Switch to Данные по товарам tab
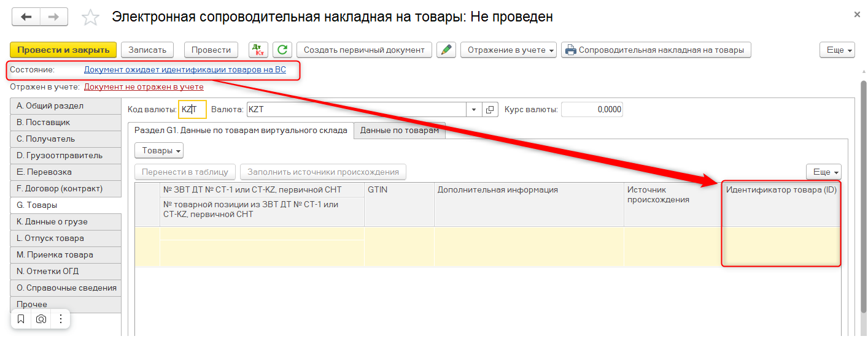 click(399, 130)
